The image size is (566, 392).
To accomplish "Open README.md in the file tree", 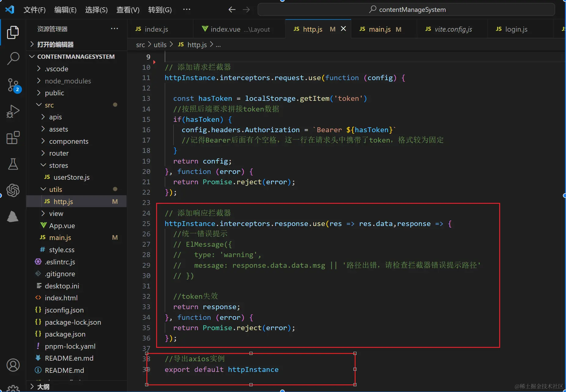I will (76, 370).
